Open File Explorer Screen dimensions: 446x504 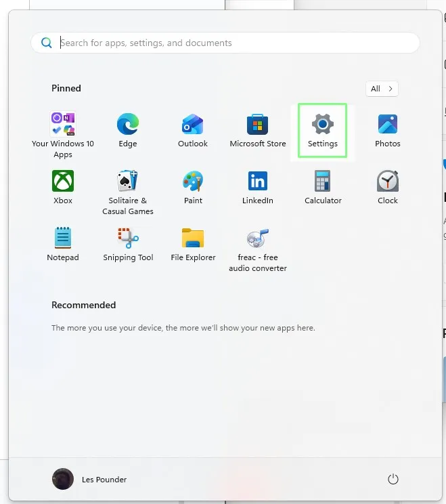(193, 244)
